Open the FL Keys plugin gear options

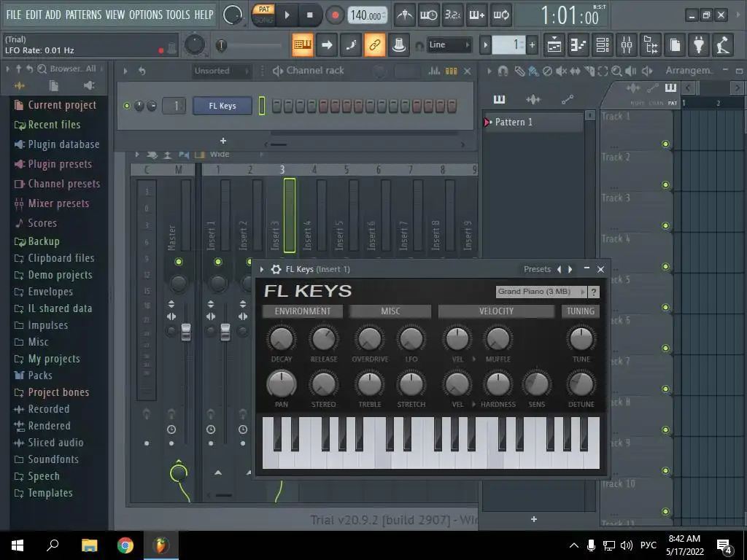pos(276,270)
